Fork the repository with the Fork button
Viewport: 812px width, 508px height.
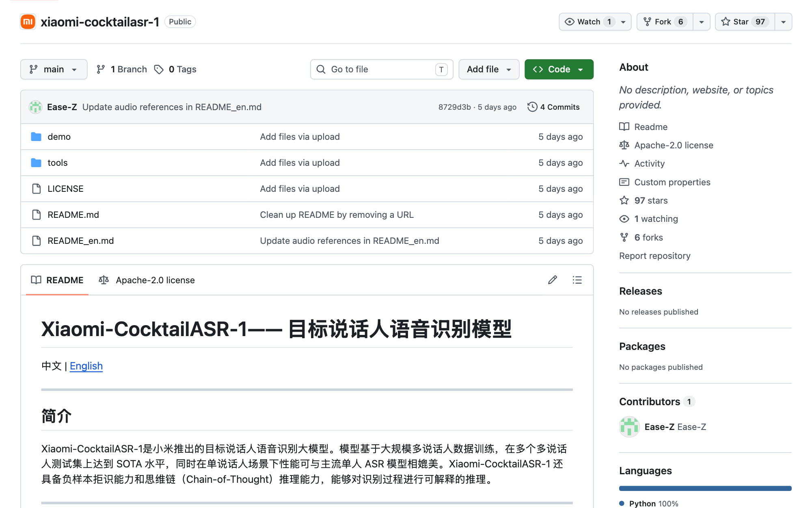tap(665, 22)
